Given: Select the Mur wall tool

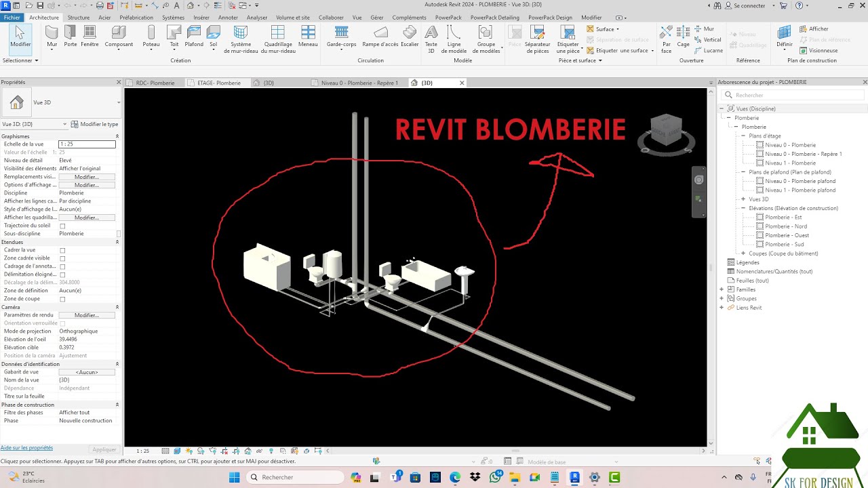Looking at the screenshot, I should click(x=52, y=36).
